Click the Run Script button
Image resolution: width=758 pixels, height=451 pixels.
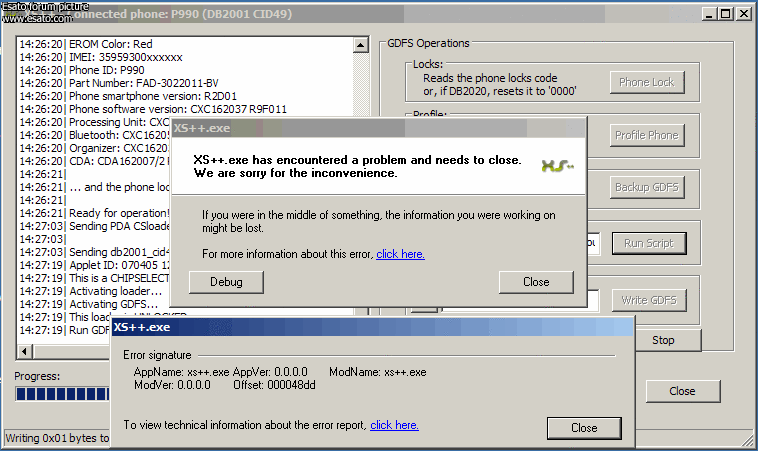649,243
